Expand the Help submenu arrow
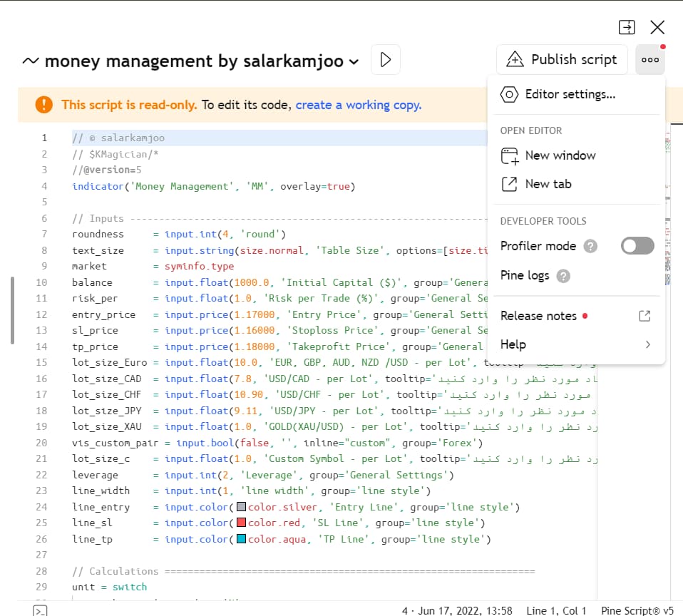 647,344
